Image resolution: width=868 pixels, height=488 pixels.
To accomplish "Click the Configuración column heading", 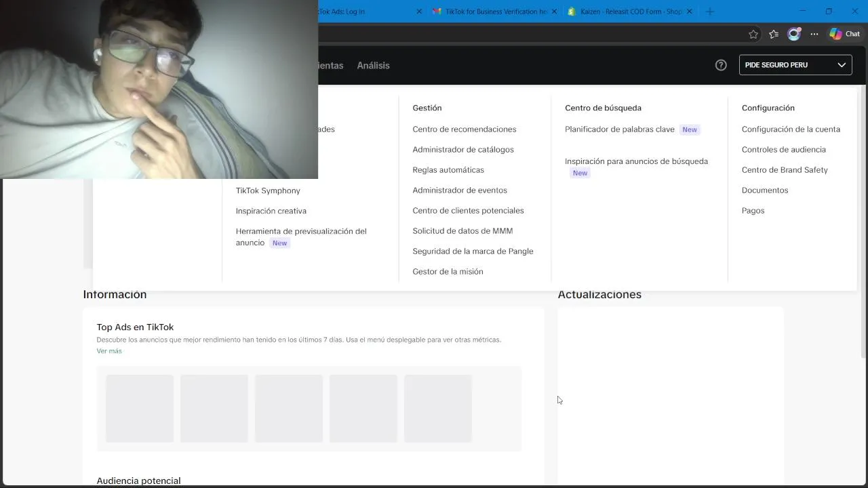I will [768, 108].
